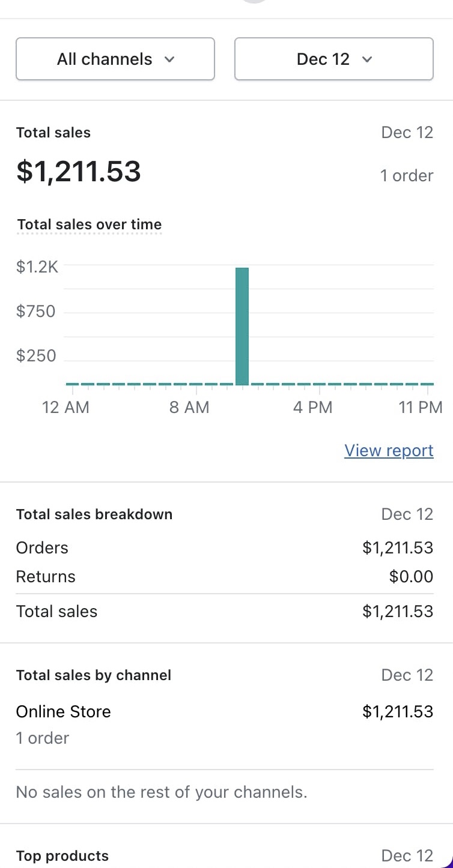This screenshot has width=453, height=868.
Task: Select the Returns row showing $0.00
Action: [x=224, y=577]
